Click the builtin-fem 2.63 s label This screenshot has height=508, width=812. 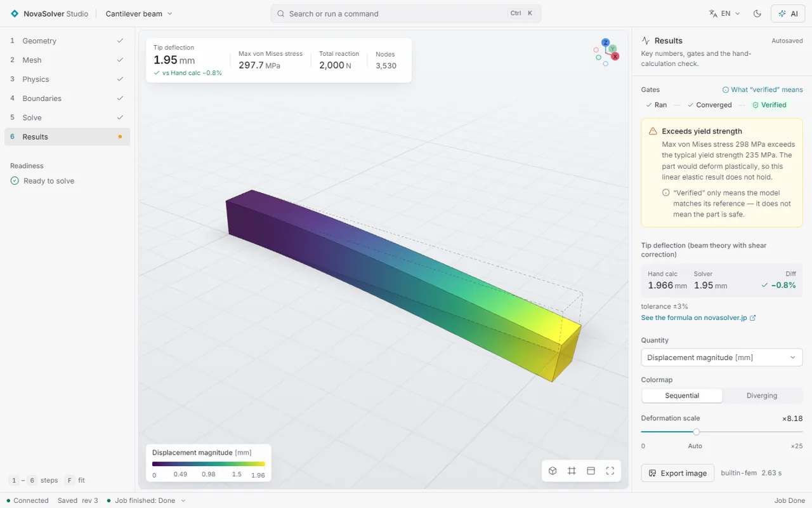pos(751,473)
